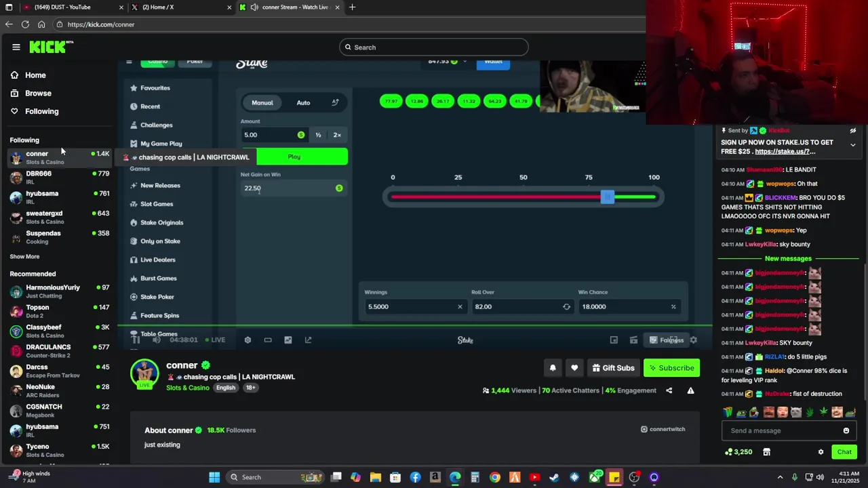Toggle theater mode on player
This screenshot has height=488, width=868.
(268, 340)
